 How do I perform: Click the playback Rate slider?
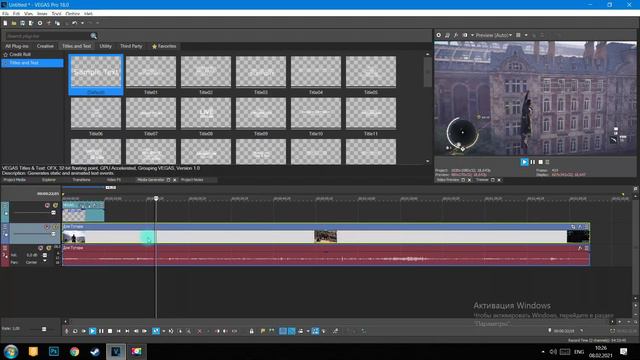[x=44, y=329]
